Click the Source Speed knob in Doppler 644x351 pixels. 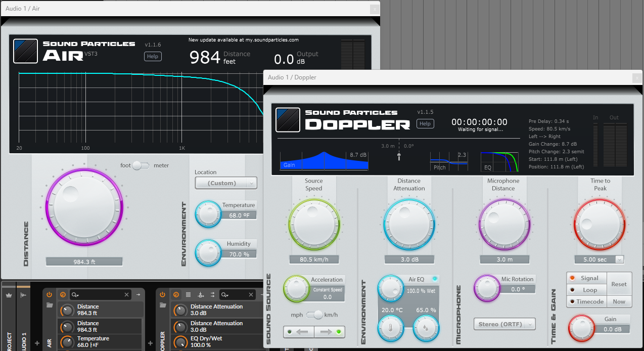coord(313,224)
